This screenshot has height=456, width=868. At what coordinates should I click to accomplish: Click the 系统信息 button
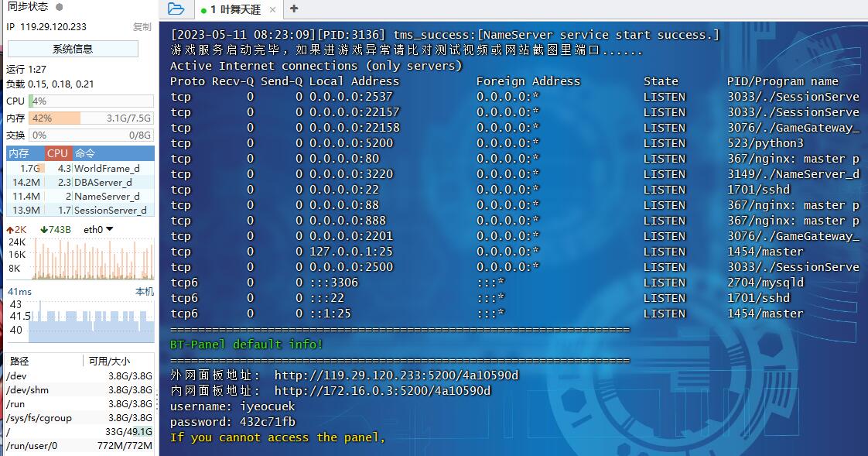(x=73, y=49)
